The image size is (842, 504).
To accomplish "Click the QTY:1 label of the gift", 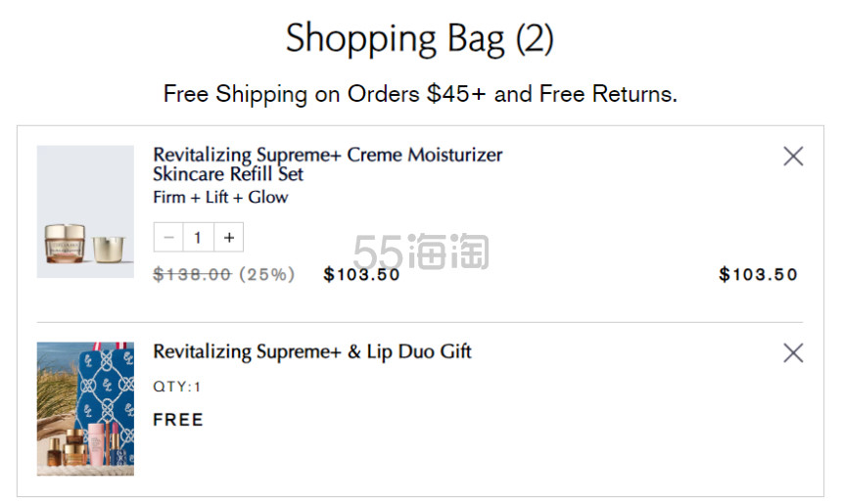I will [x=176, y=387].
